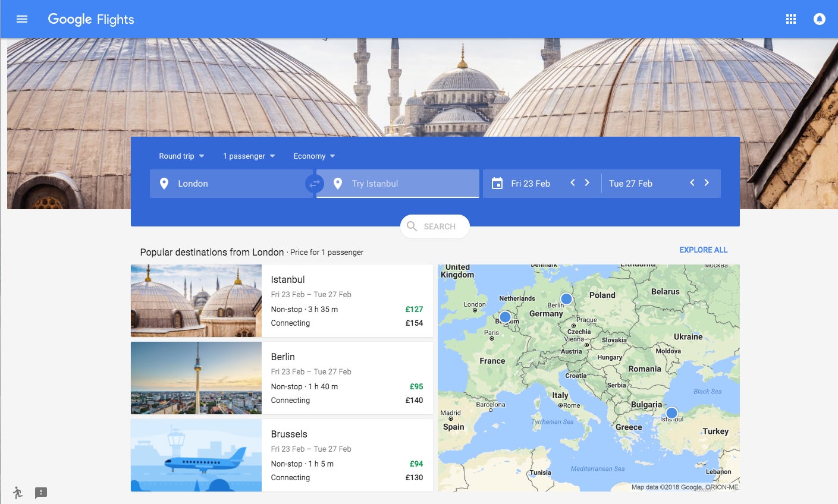Click the £94 non-stop Brussels price
The image size is (838, 504).
[416, 464]
